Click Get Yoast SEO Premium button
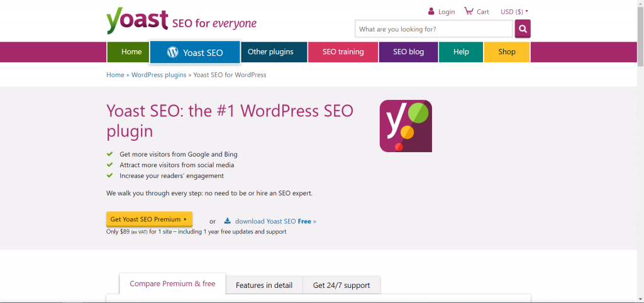This screenshot has width=644, height=303. tap(149, 219)
